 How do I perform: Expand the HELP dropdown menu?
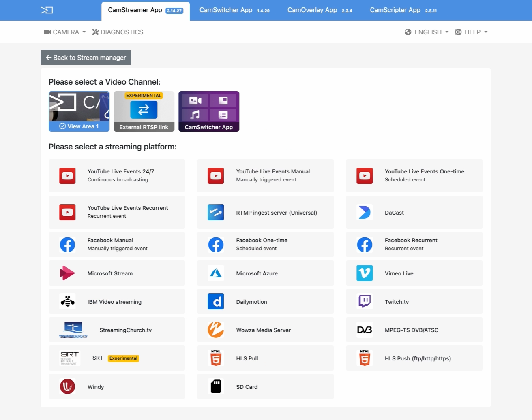[x=471, y=32]
